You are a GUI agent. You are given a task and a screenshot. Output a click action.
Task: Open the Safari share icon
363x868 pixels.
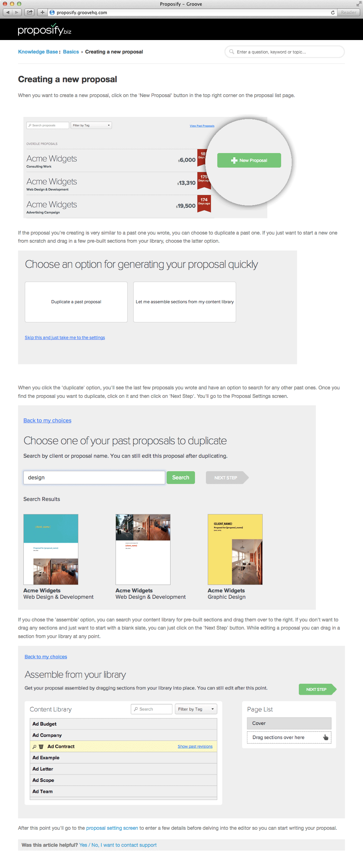[29, 12]
